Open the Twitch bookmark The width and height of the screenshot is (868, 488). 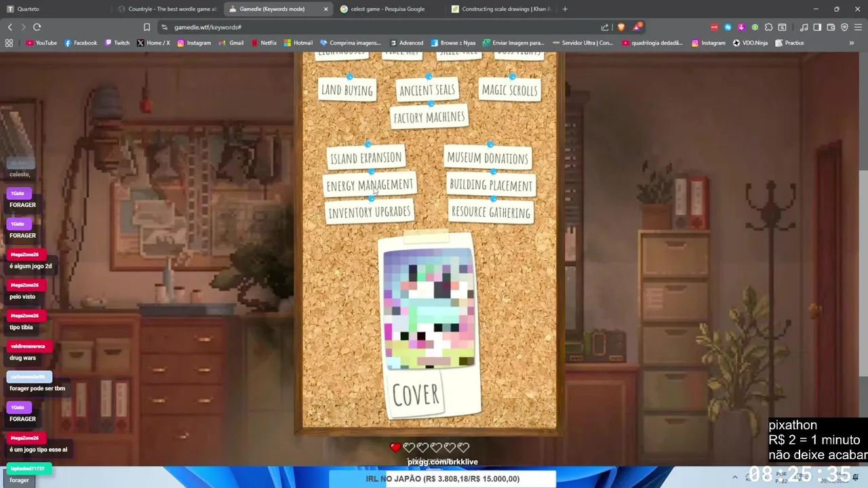coord(117,43)
